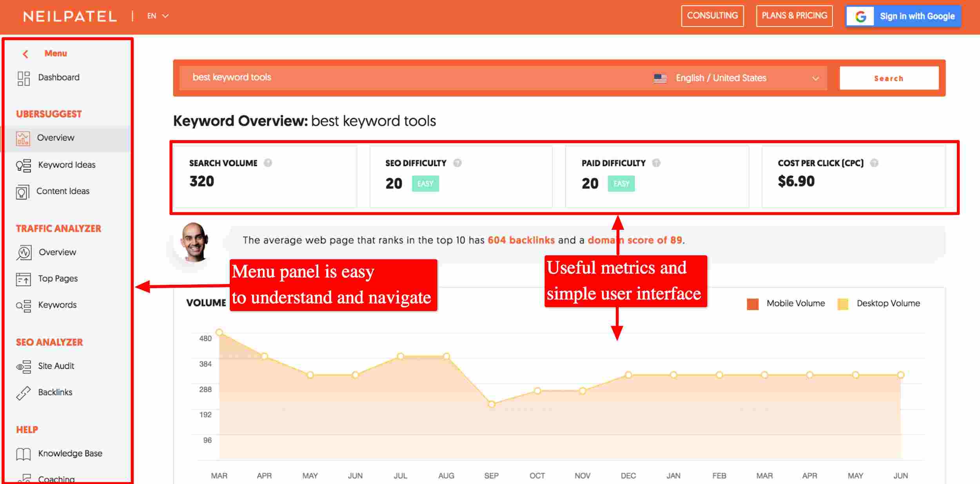Click the Traffic Analyzer Overview icon

tap(24, 253)
